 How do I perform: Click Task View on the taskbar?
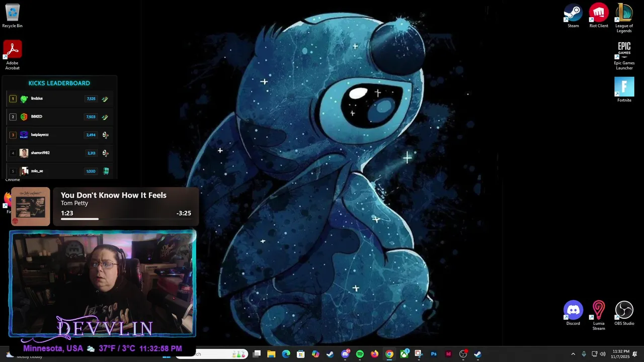click(x=257, y=354)
